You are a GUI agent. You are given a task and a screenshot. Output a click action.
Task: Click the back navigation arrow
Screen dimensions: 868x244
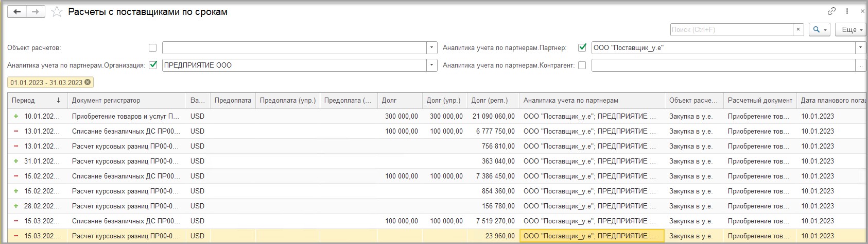pyautogui.click(x=17, y=11)
